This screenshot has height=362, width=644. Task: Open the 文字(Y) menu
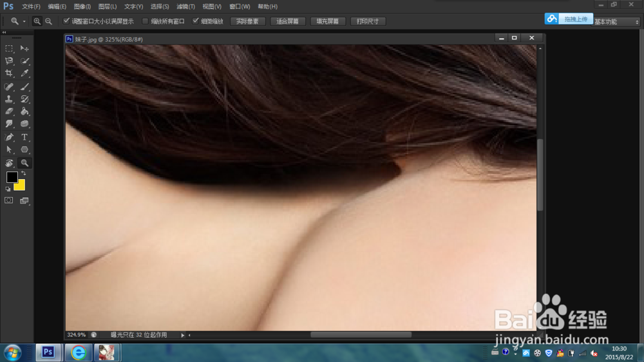(x=133, y=6)
